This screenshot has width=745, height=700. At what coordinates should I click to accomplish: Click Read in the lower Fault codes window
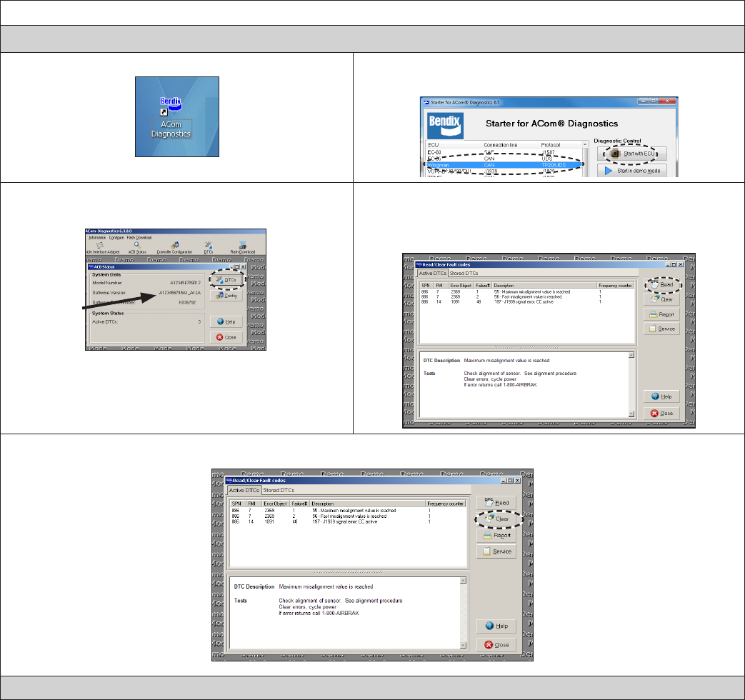[496, 503]
